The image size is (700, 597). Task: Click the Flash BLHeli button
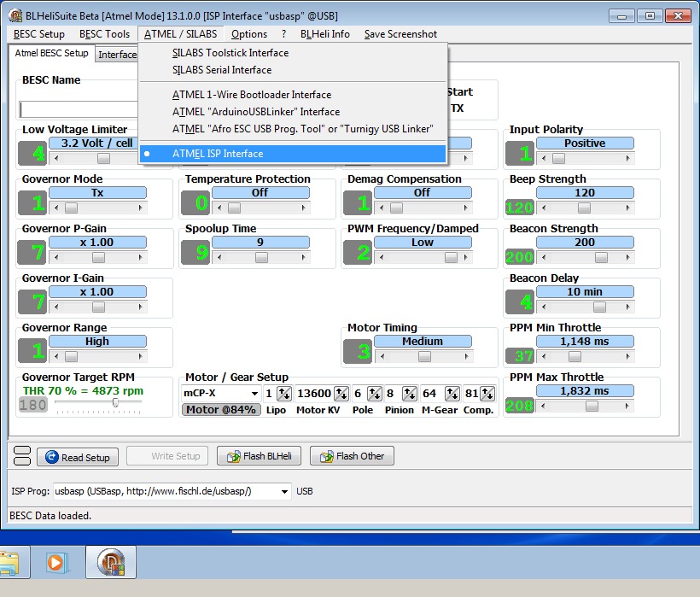[259, 456]
